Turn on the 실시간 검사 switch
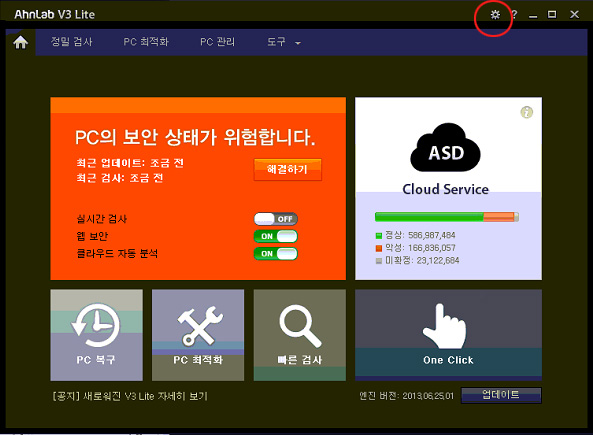The height and width of the screenshot is (435, 593). (x=276, y=219)
